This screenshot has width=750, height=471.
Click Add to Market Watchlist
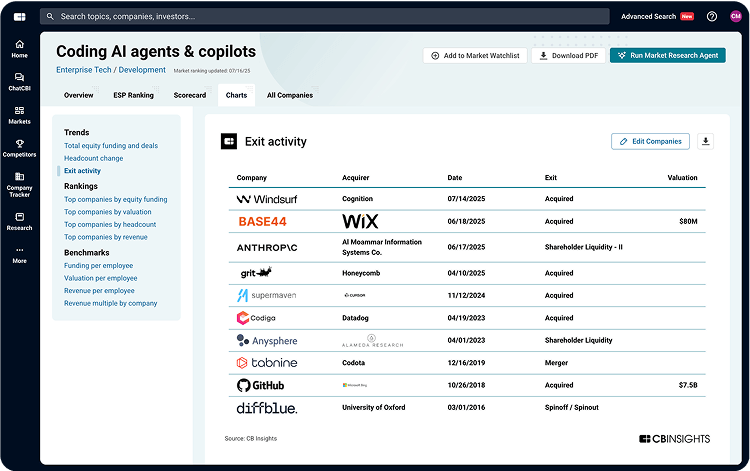click(x=475, y=56)
